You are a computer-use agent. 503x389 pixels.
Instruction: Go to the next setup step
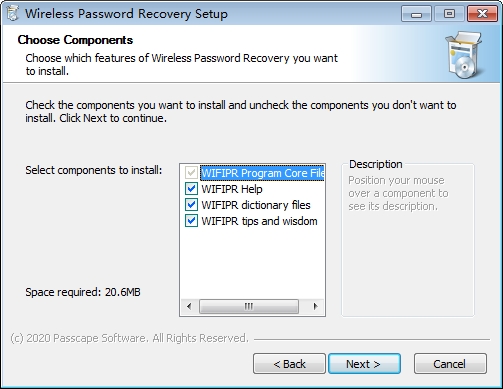364,364
